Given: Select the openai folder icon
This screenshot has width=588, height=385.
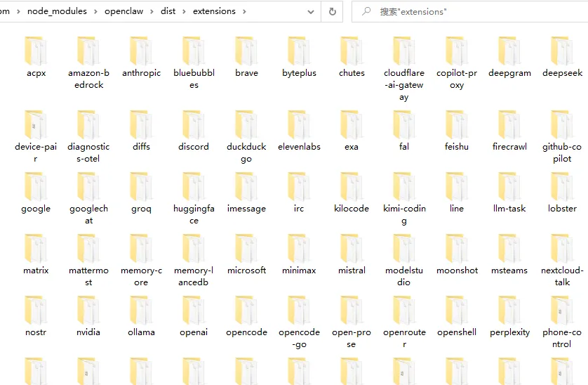Looking at the screenshot, I should [194, 311].
